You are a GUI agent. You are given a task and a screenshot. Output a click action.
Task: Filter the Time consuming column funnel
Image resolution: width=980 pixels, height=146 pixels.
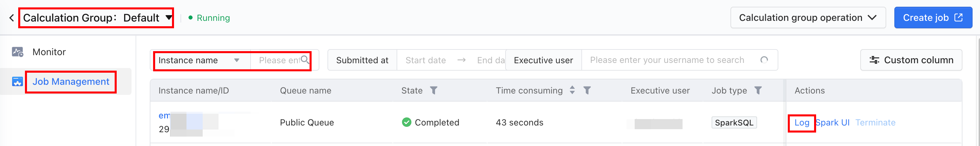tap(587, 90)
